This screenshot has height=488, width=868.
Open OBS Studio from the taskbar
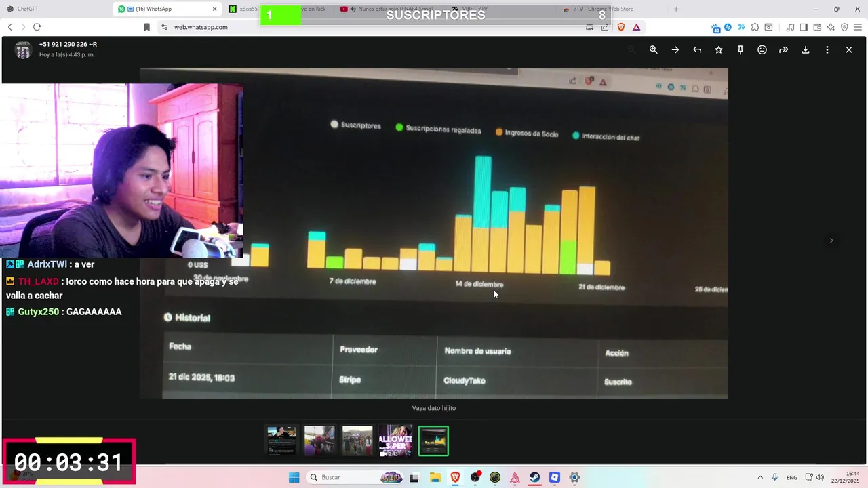[x=475, y=477]
